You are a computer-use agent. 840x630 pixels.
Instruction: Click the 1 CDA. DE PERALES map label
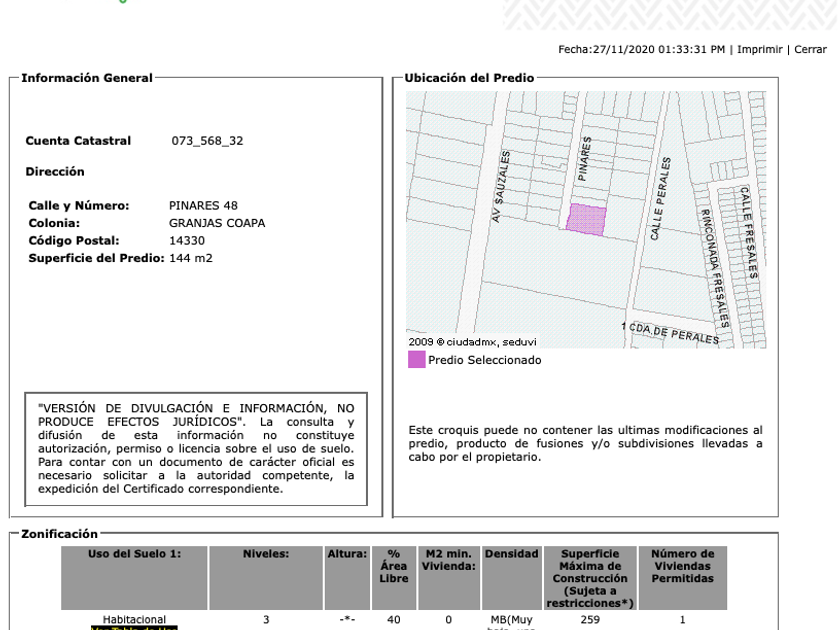pos(670,333)
